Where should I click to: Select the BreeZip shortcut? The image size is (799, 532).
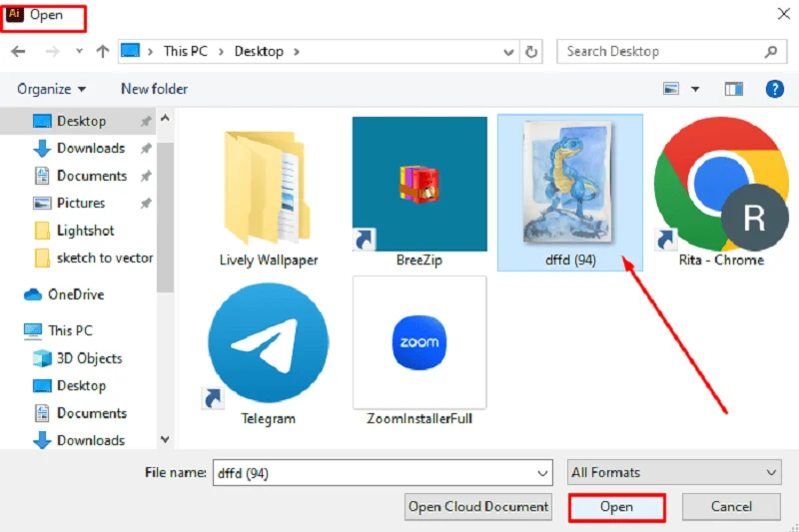pos(419,193)
